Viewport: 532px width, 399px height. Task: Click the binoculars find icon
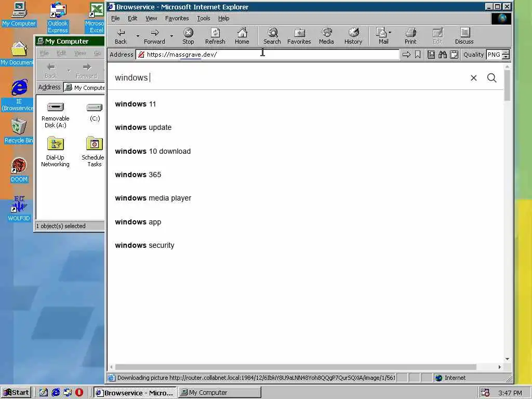click(x=443, y=55)
